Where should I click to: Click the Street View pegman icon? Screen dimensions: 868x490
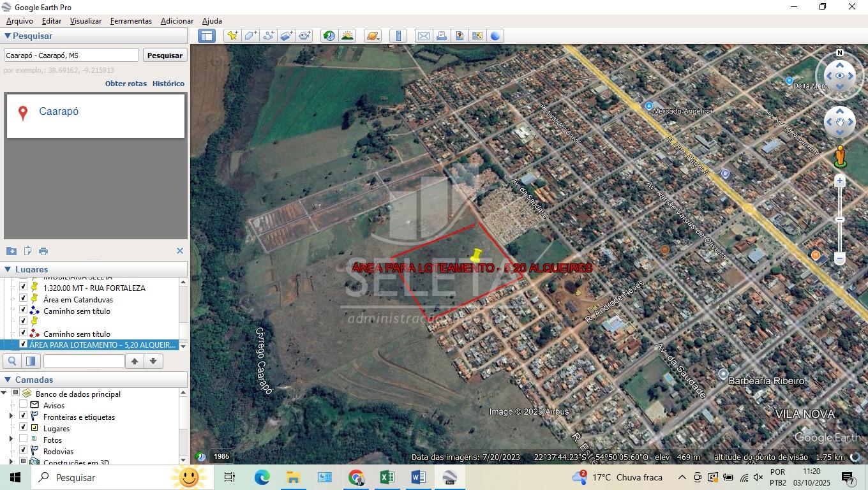click(840, 156)
